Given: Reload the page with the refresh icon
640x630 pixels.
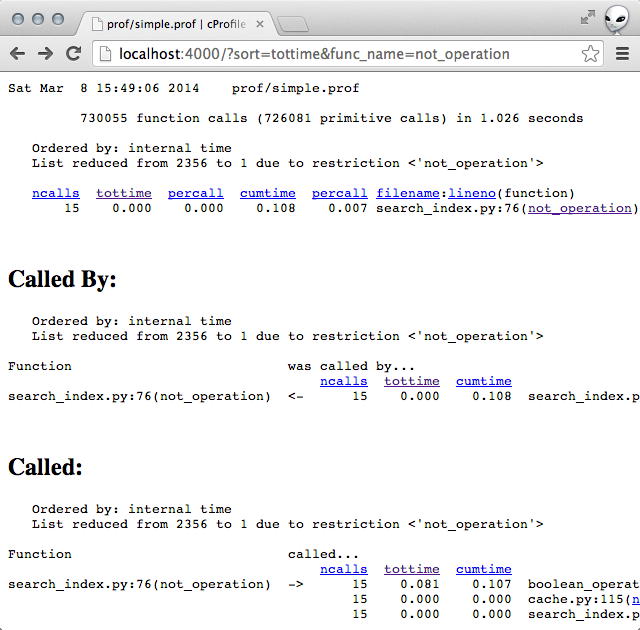Looking at the screenshot, I should point(73,53).
